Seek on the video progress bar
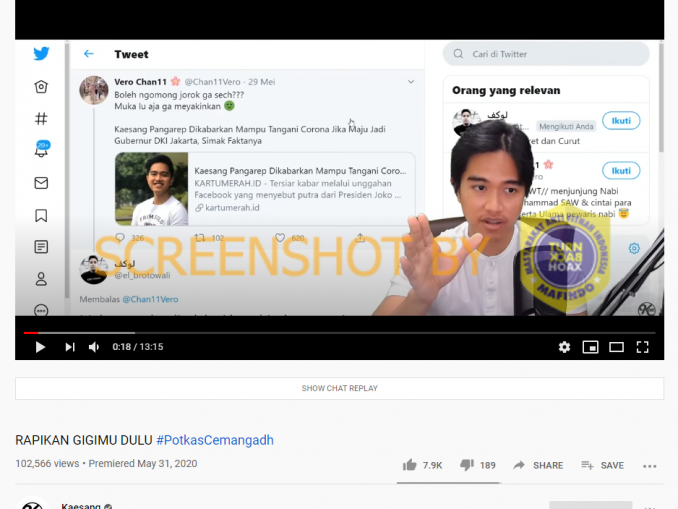Screen dimensions: 678x509 [x=339, y=333]
